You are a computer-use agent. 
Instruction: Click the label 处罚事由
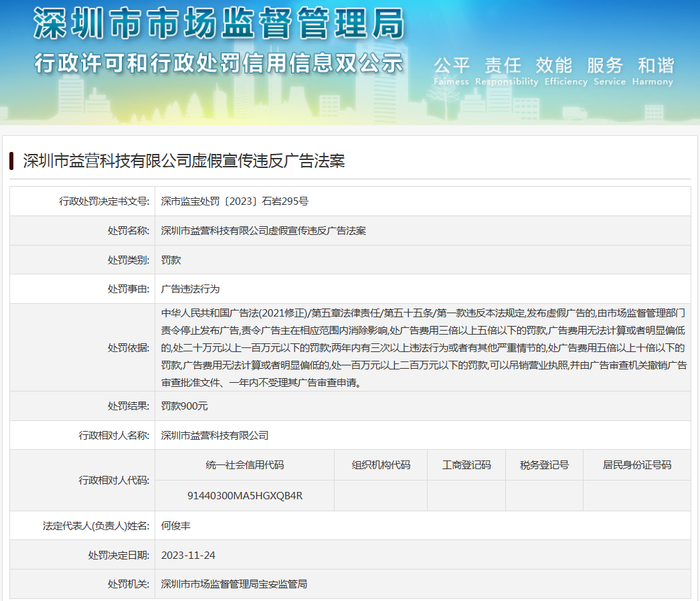[128, 289]
